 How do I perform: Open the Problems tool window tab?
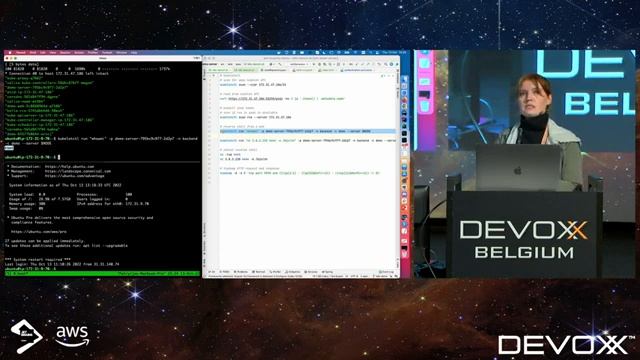point(241,272)
